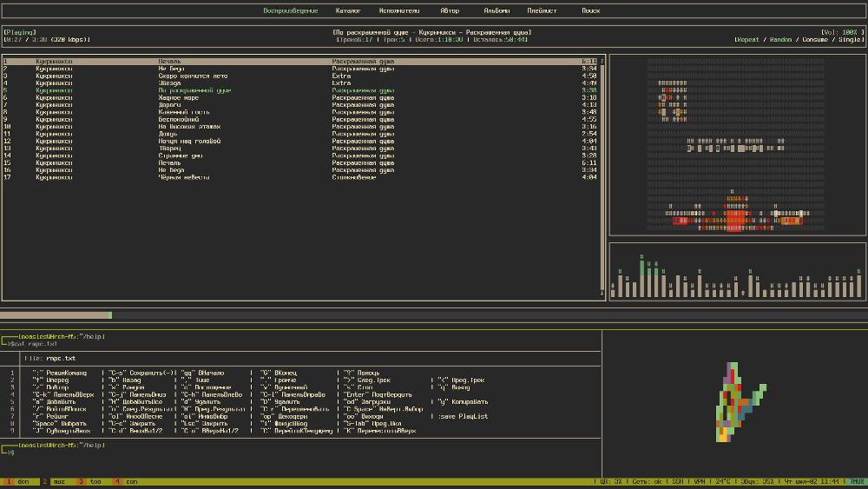Select row 2 track Не беда
The width and height of the screenshot is (868, 489).
[x=302, y=69]
